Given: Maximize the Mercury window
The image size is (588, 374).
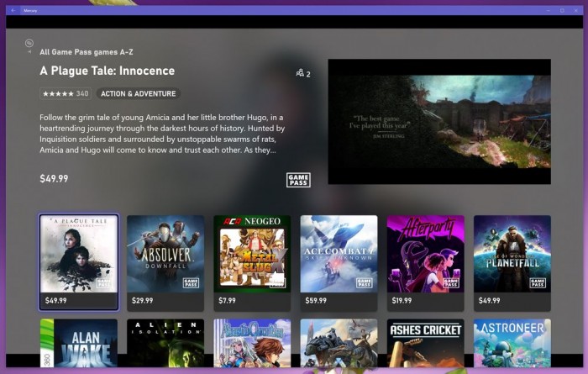Looking at the screenshot, I should (x=562, y=10).
